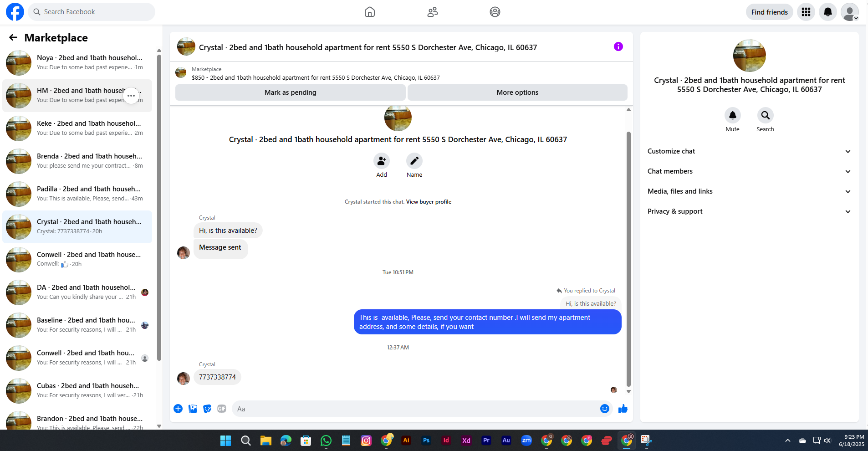Open Instagram from the taskbar
Image resolution: width=868 pixels, height=451 pixels.
pyautogui.click(x=366, y=441)
